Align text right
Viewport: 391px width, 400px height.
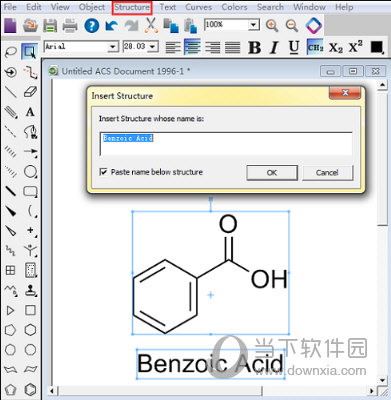212,47
